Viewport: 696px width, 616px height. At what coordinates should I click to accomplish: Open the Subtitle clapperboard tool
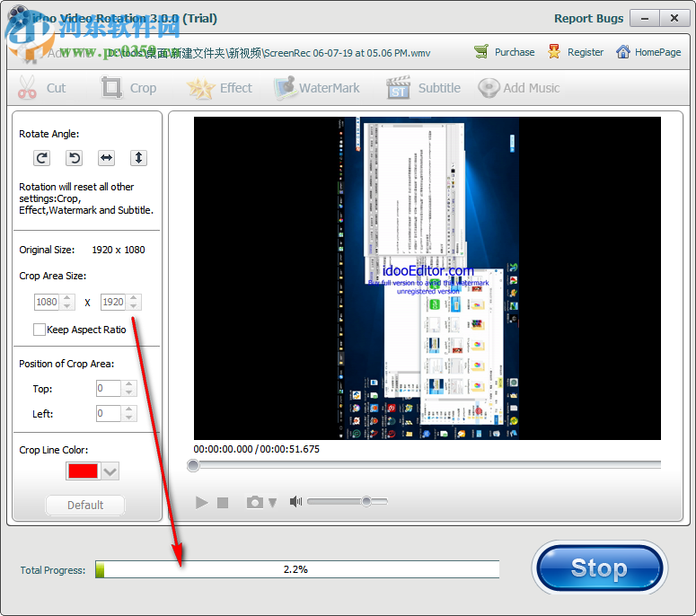pyautogui.click(x=398, y=87)
